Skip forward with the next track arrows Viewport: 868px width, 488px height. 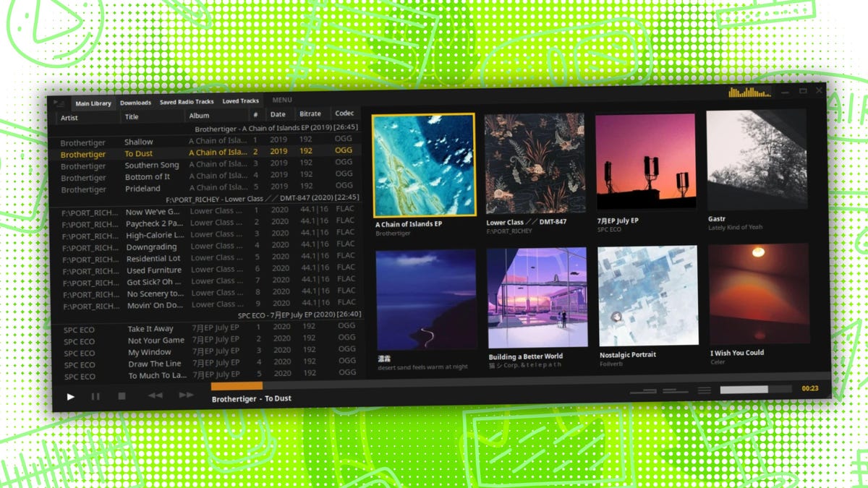tap(186, 395)
